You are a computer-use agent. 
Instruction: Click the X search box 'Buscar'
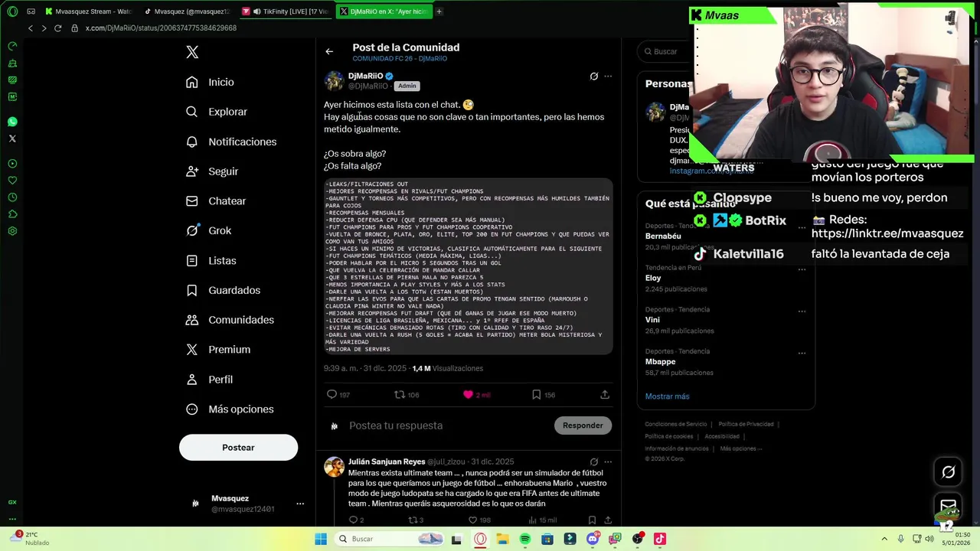tap(665, 51)
